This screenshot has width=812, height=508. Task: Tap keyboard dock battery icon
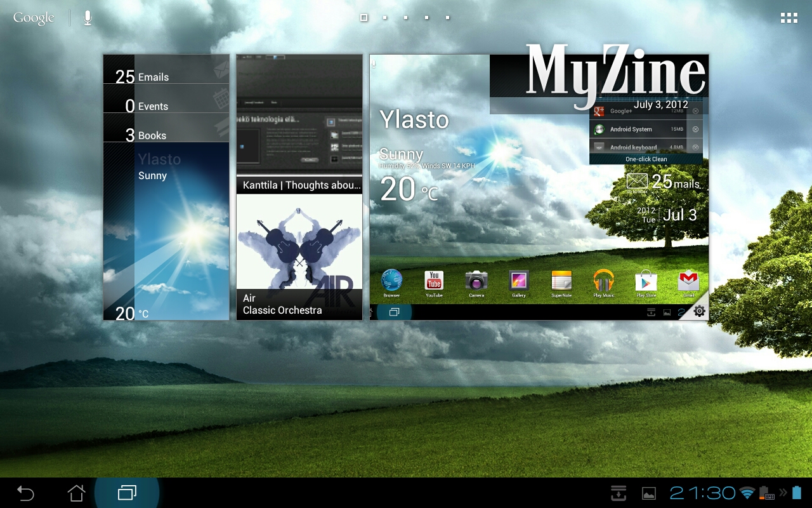766,493
